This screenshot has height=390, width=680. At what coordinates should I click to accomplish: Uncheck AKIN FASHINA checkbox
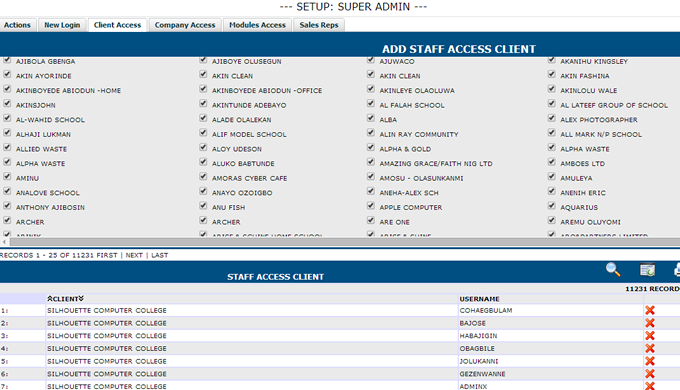551,74
